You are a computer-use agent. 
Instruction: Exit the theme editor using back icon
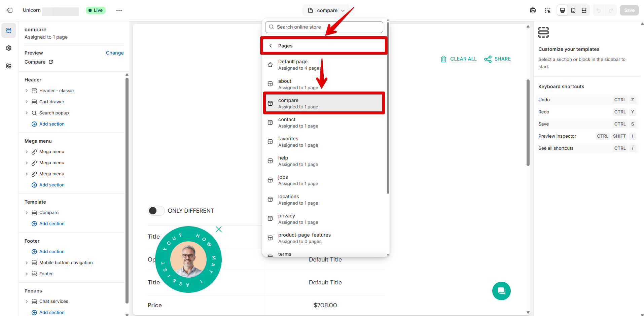tap(9, 10)
